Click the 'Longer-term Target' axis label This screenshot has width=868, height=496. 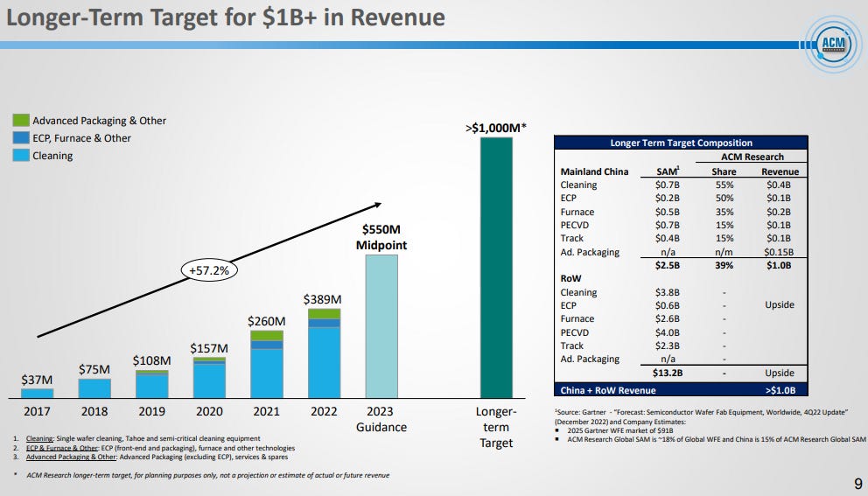click(496, 428)
